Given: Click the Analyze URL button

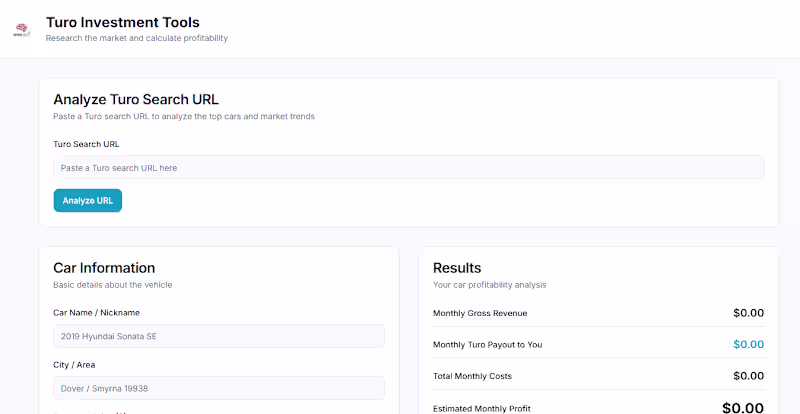Looking at the screenshot, I should pos(88,201).
